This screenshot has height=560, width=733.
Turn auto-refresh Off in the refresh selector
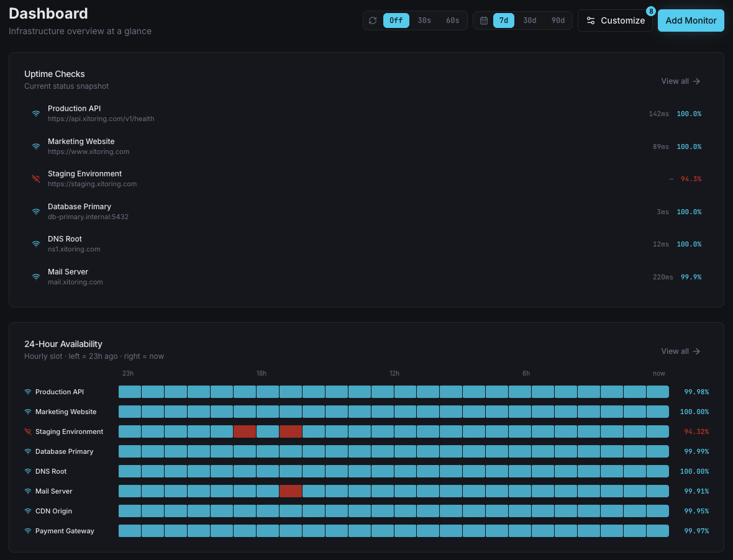click(396, 20)
